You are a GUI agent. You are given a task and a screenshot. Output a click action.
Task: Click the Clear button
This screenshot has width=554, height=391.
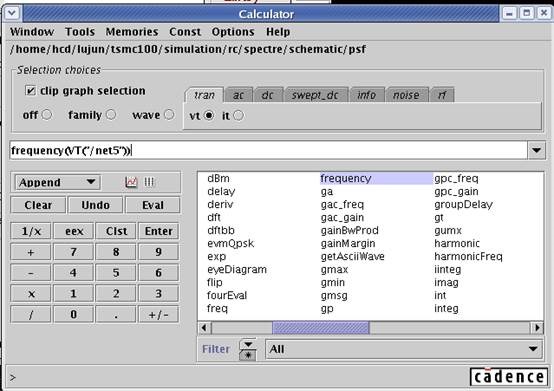point(38,205)
